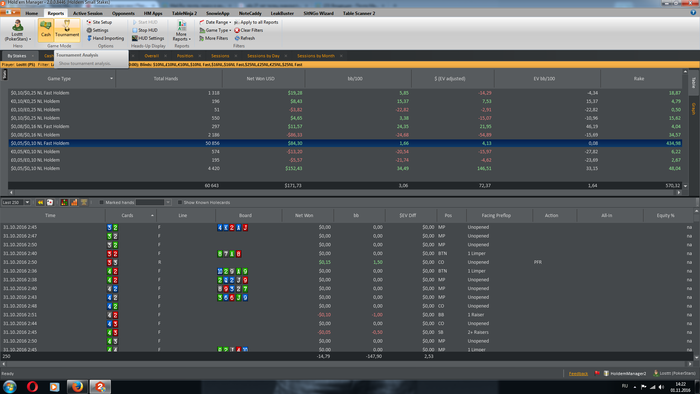
Task: Sort by the Net Won USD column
Action: click(261, 79)
